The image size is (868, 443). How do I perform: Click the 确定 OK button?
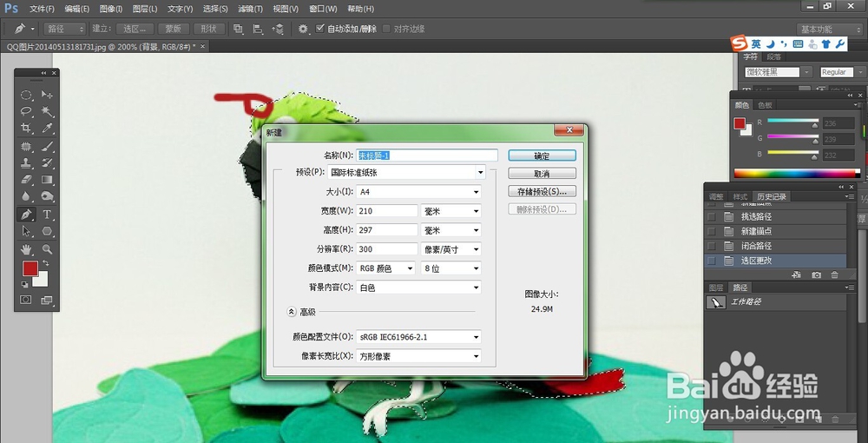click(x=542, y=155)
